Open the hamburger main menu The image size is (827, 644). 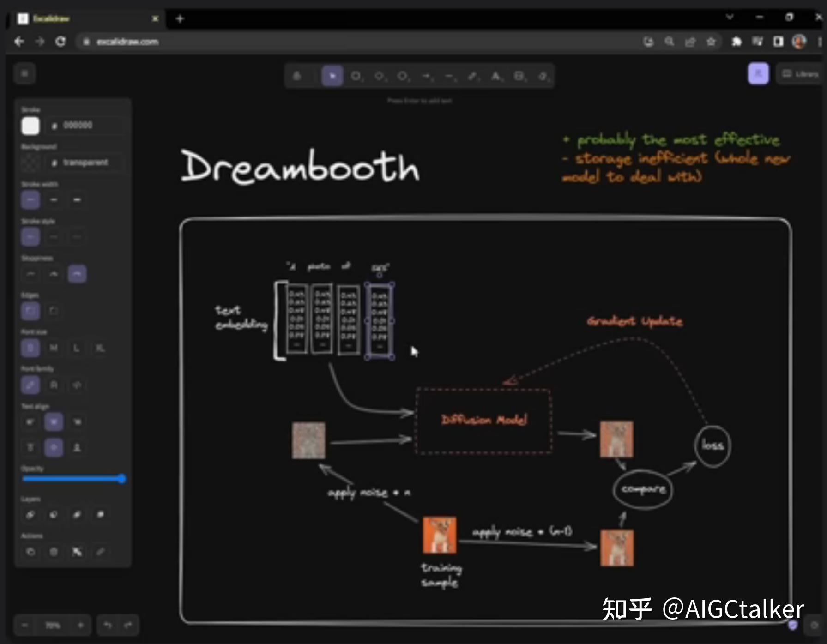[x=24, y=73]
